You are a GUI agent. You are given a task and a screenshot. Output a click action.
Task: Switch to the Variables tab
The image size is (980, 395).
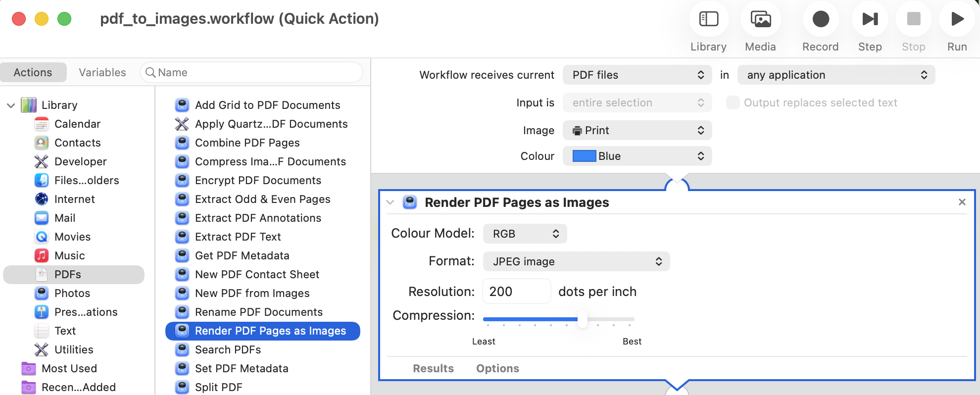[102, 72]
